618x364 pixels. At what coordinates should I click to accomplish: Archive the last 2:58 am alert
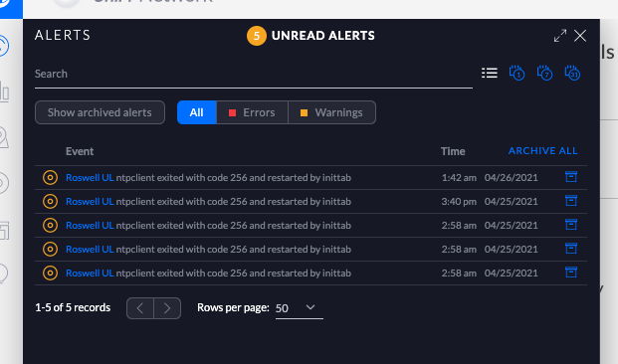570,273
